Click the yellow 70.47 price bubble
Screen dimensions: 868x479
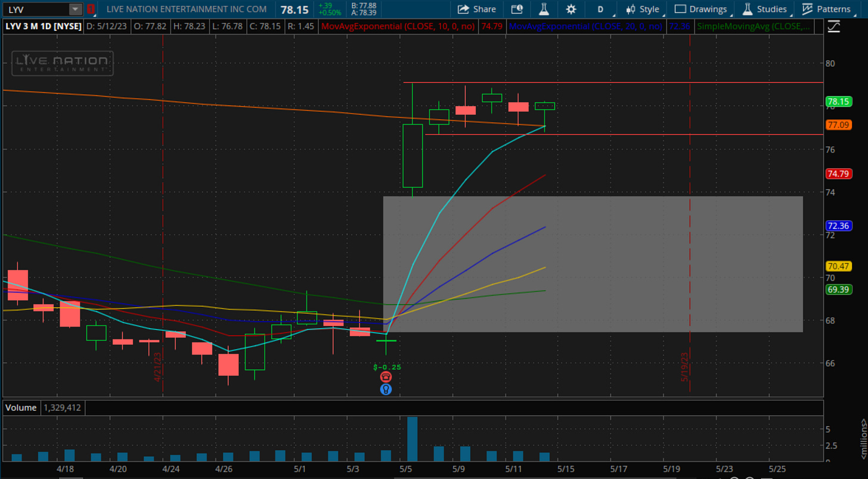tap(838, 266)
